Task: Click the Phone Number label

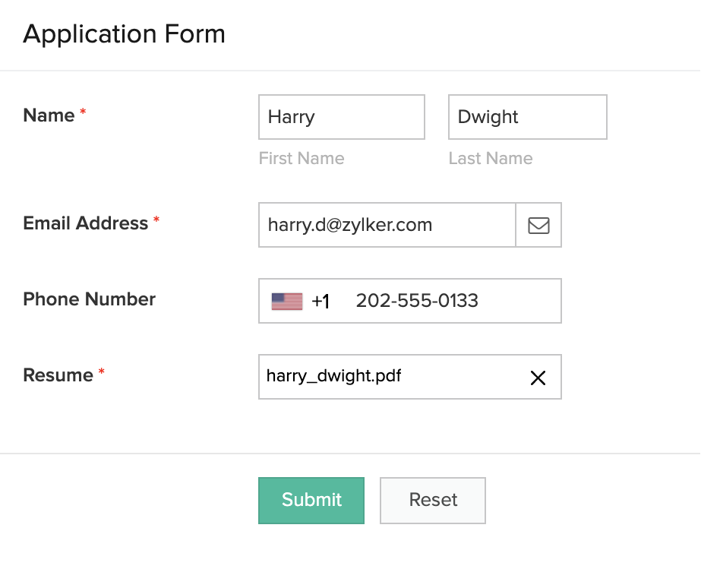Action: (x=89, y=299)
